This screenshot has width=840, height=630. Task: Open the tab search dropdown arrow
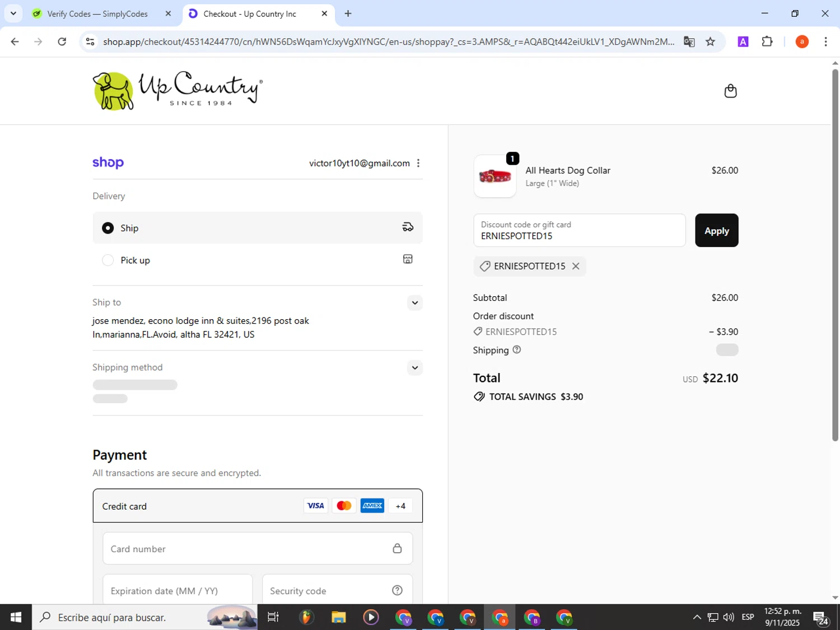tap(13, 13)
